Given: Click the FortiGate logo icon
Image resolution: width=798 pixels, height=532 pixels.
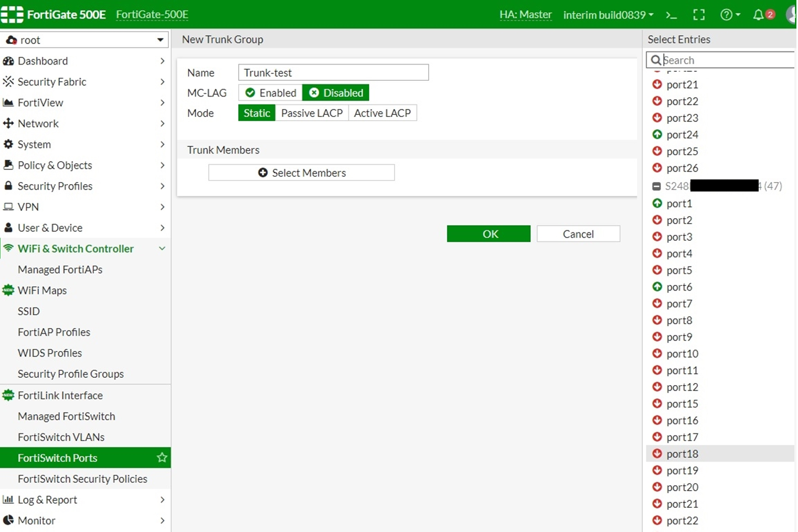Looking at the screenshot, I should click(x=12, y=15).
